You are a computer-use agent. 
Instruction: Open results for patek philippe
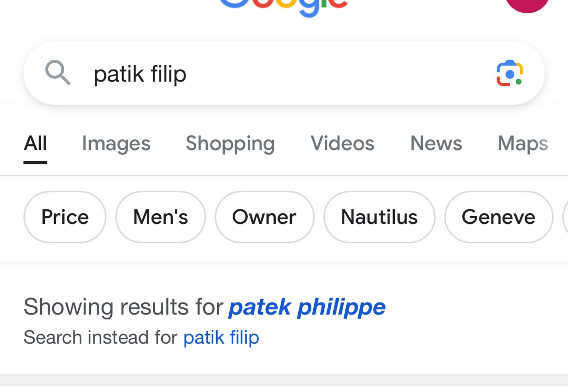(x=306, y=307)
